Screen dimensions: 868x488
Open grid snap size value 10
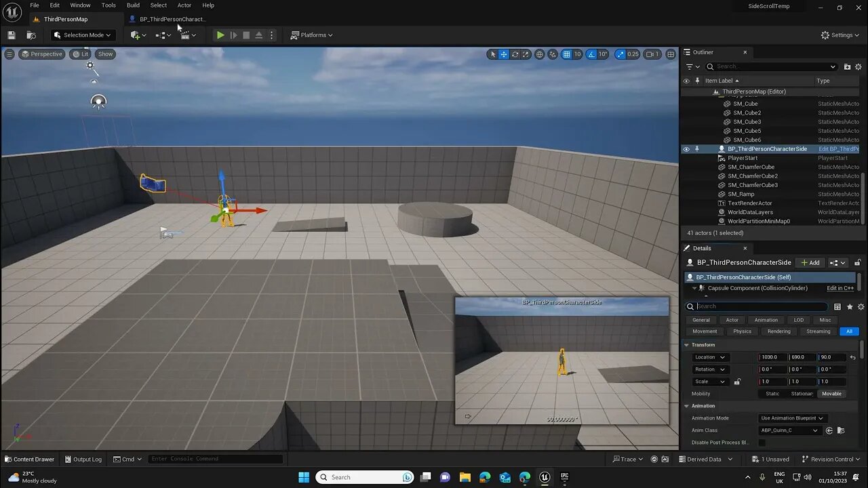(578, 54)
